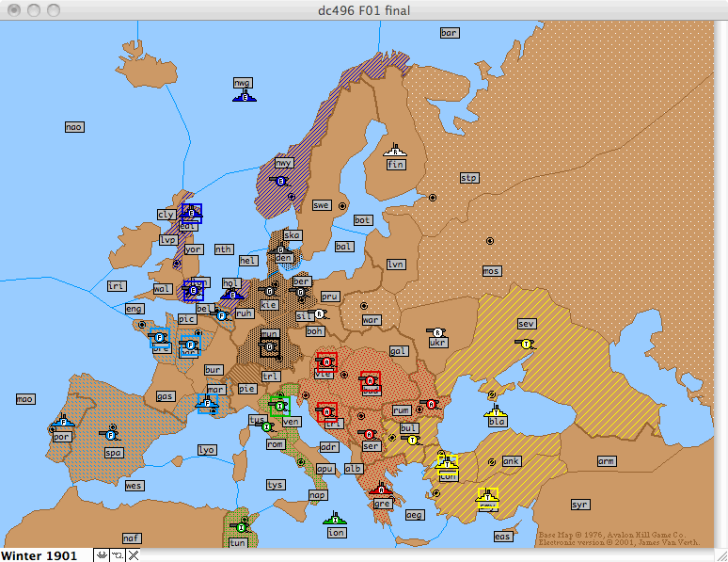Click the X icon in status bar
728x562 pixels.
(x=134, y=555)
